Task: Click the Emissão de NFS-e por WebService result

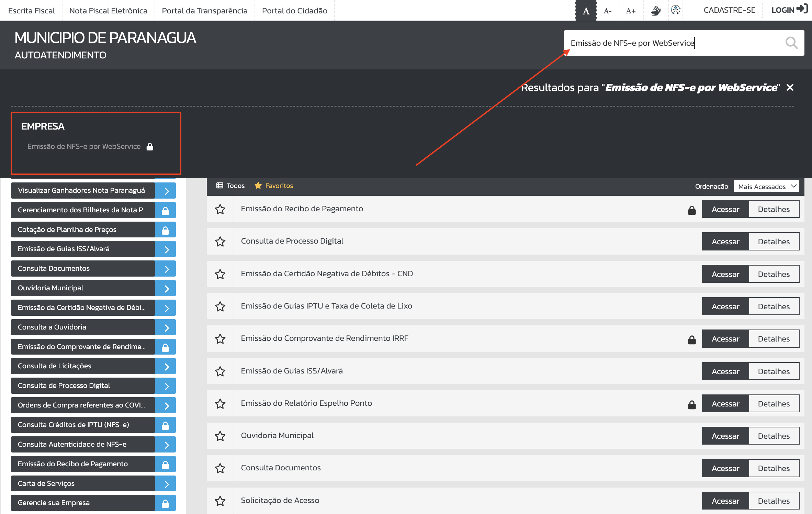Action: [x=84, y=146]
